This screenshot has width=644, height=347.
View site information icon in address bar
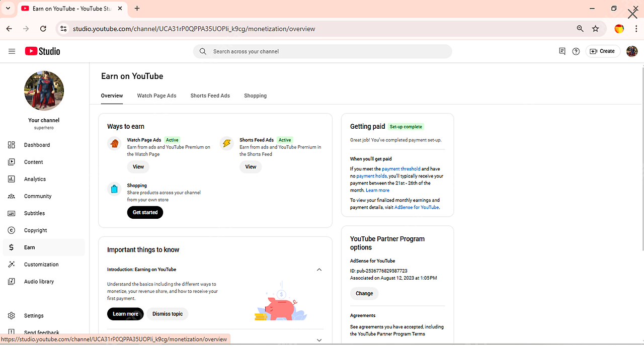click(x=63, y=29)
